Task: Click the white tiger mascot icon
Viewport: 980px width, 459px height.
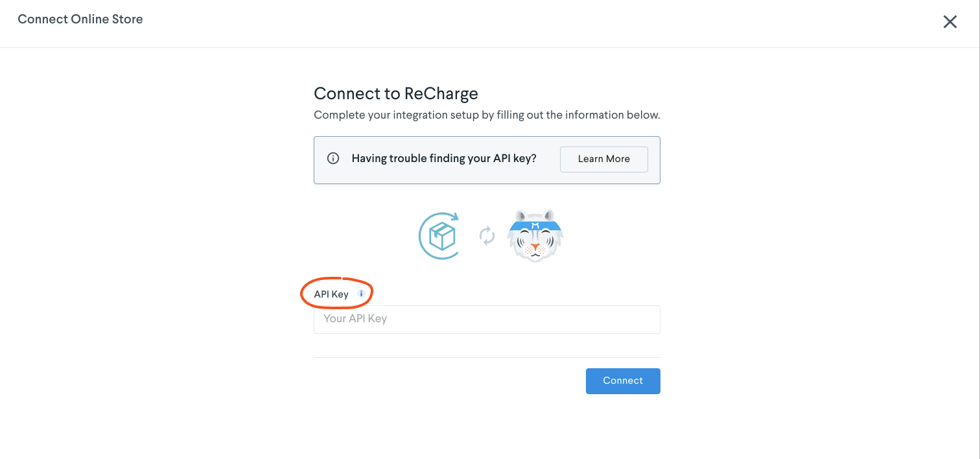Action: (535, 236)
